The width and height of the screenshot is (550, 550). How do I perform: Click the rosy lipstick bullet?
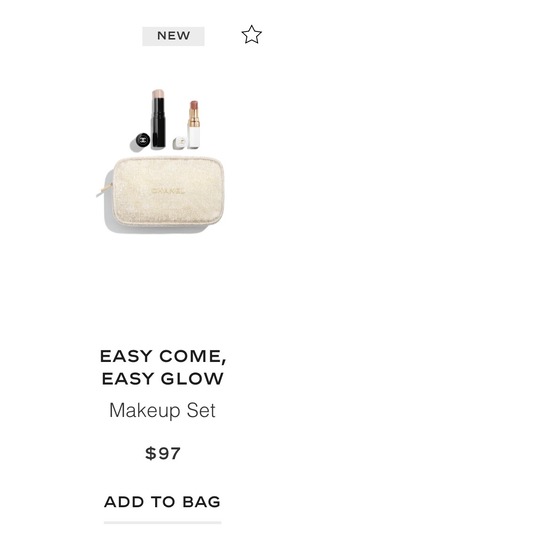pos(194,105)
